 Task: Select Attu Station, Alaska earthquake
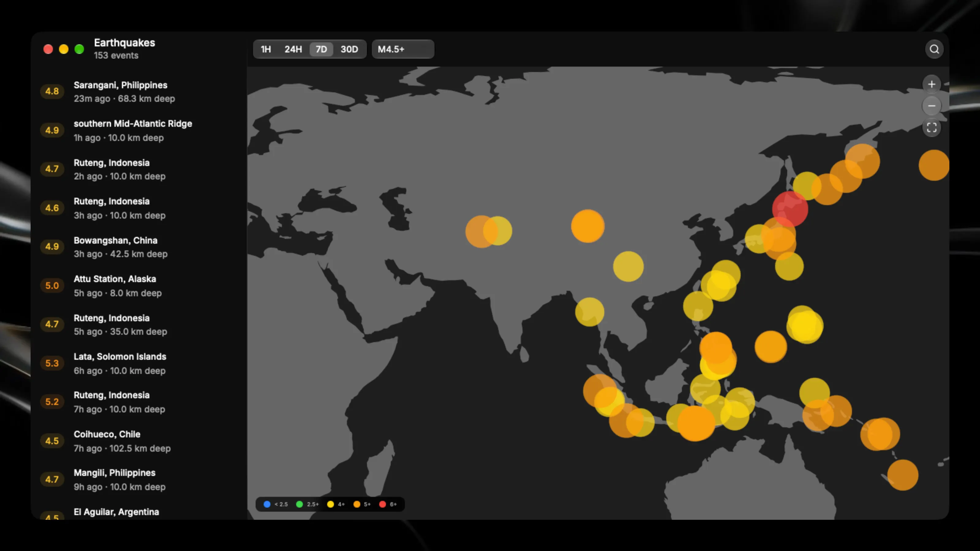139,286
